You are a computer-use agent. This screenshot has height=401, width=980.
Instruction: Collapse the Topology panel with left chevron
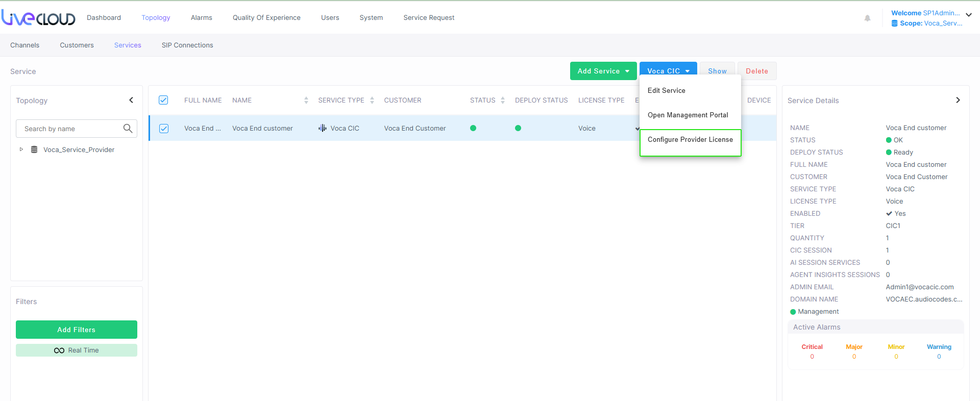(131, 100)
